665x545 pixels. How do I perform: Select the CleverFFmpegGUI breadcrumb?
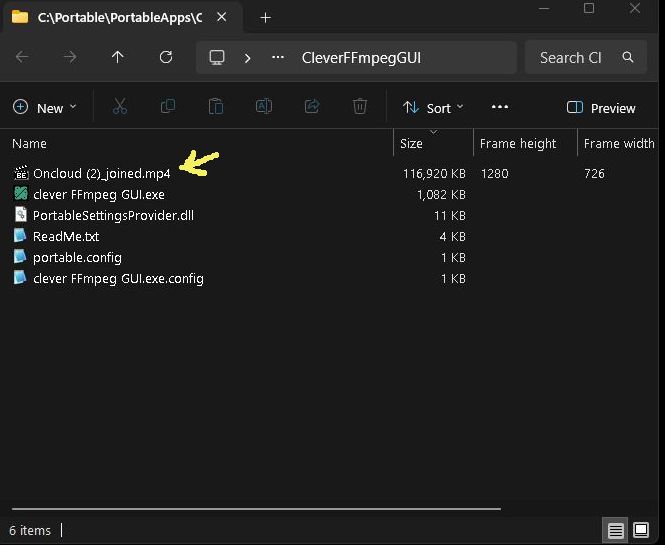[x=361, y=58]
